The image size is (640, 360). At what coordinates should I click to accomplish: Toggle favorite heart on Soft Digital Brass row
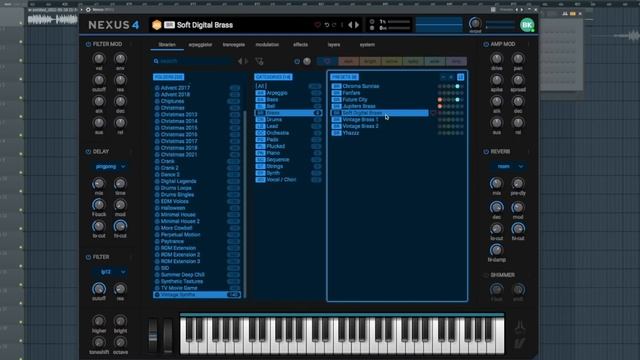coord(433,113)
